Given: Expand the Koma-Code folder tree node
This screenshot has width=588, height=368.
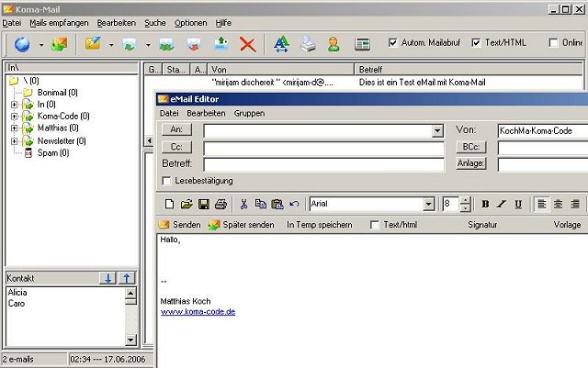Looking at the screenshot, I should [15, 117].
